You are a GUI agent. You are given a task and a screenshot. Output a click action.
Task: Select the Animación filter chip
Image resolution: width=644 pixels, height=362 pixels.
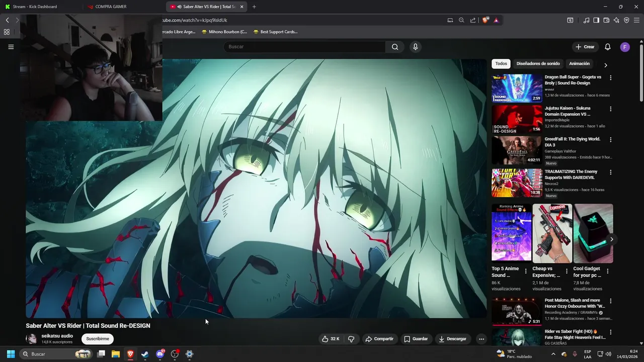[579, 64]
